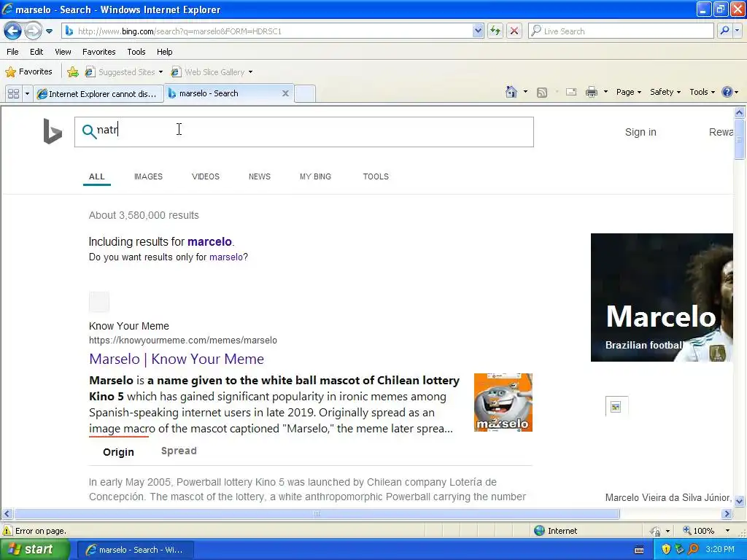Click the Print icon

[x=591, y=92]
